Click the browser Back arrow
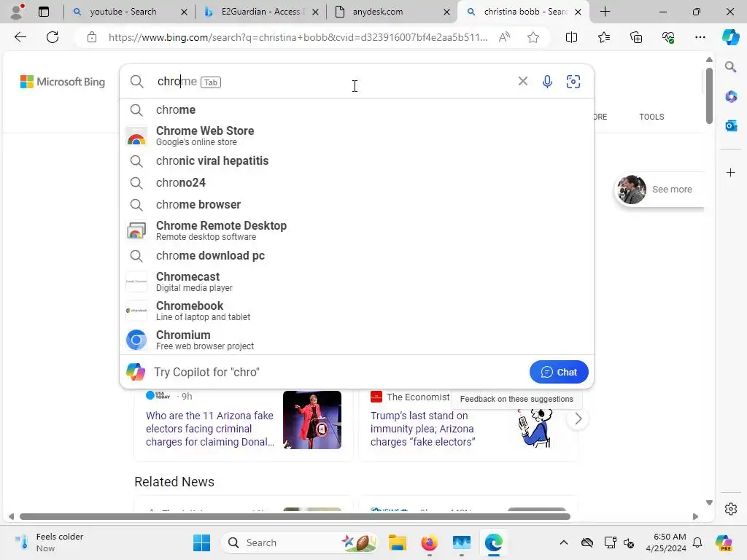 point(20,37)
